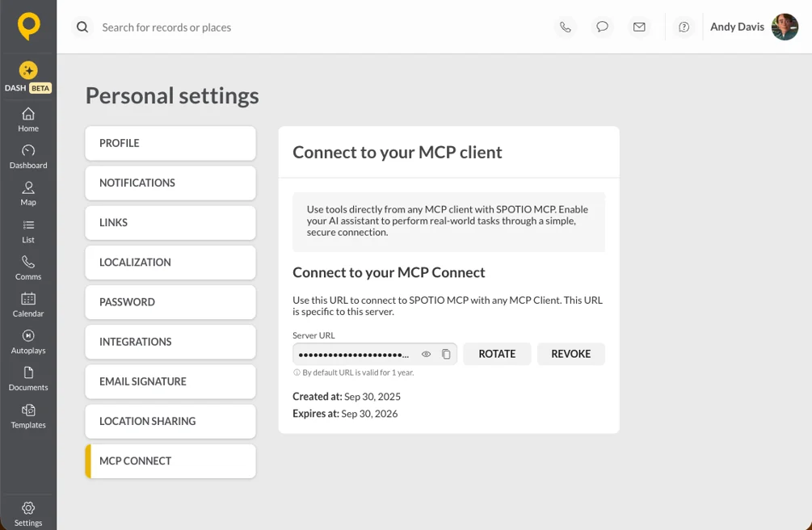Click the search records input field

(311, 27)
